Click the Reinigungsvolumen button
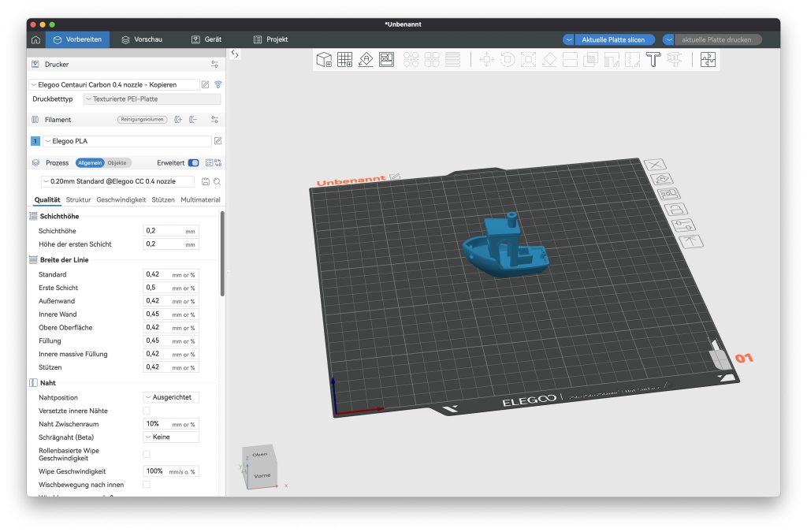Screen dimensions: 807x532 143,120
